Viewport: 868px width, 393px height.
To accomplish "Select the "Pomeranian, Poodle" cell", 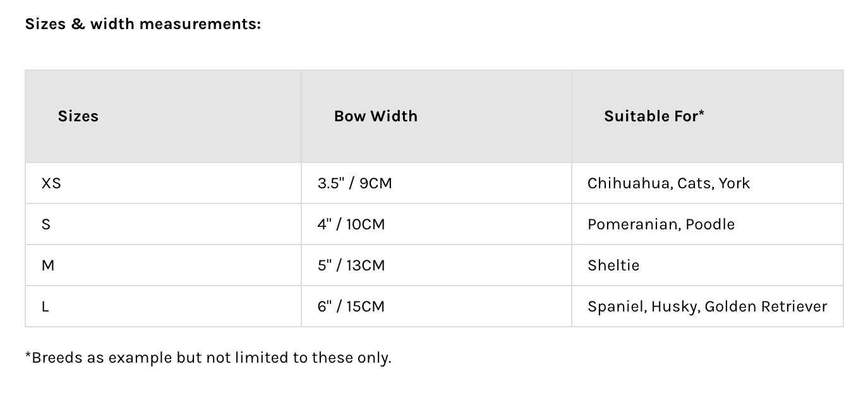I will (661, 224).
